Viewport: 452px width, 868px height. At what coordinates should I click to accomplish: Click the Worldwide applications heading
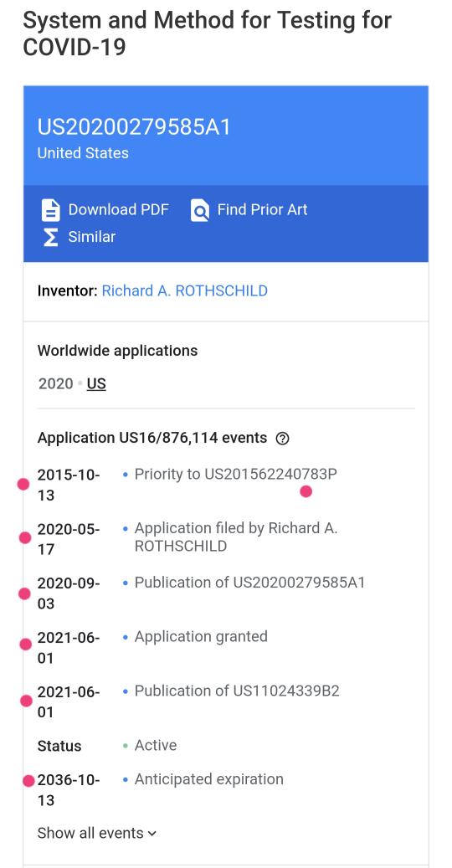117,351
